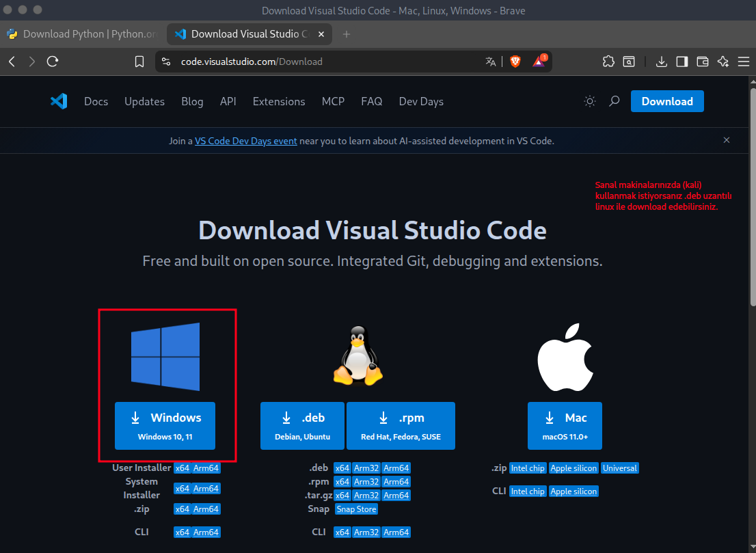Click the browser forward arrow
Screen dimensions: 756x553
point(32,62)
